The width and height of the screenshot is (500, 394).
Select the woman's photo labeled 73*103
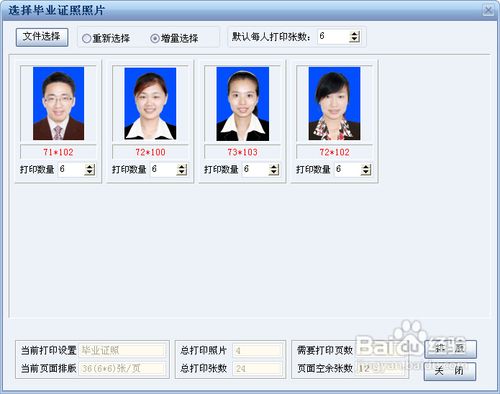point(243,104)
